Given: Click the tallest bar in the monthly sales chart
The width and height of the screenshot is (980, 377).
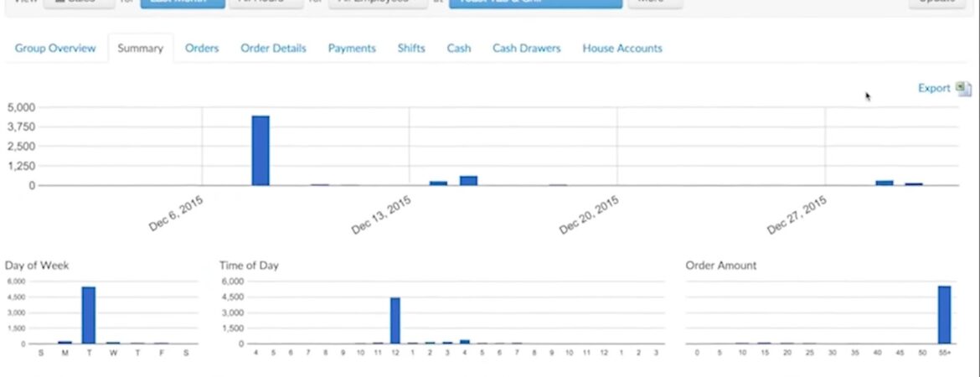Looking at the screenshot, I should [x=260, y=151].
